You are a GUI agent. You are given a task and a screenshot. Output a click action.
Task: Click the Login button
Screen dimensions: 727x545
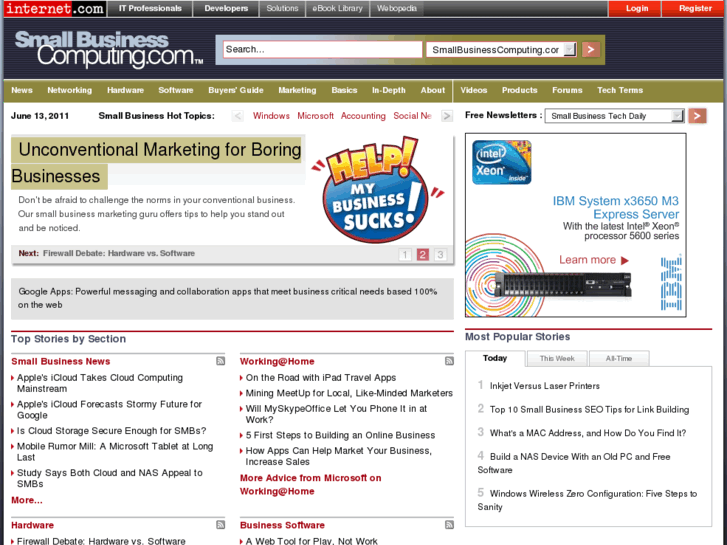point(637,8)
